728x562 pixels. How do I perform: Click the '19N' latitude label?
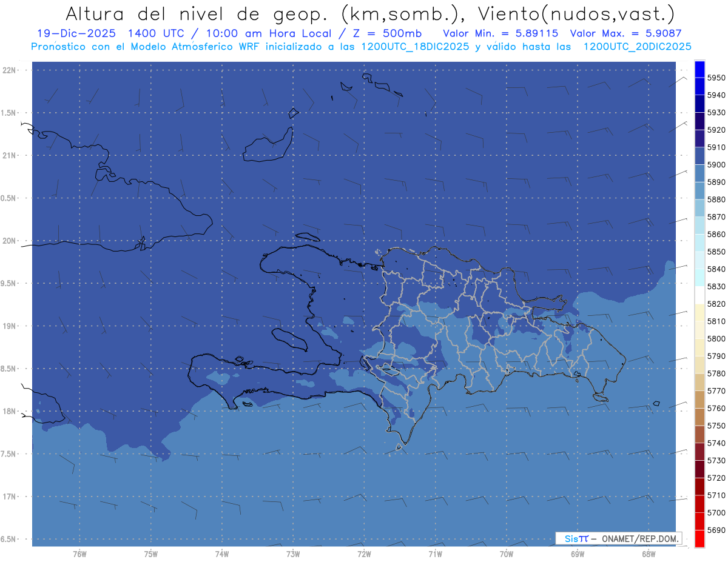tap(10, 326)
